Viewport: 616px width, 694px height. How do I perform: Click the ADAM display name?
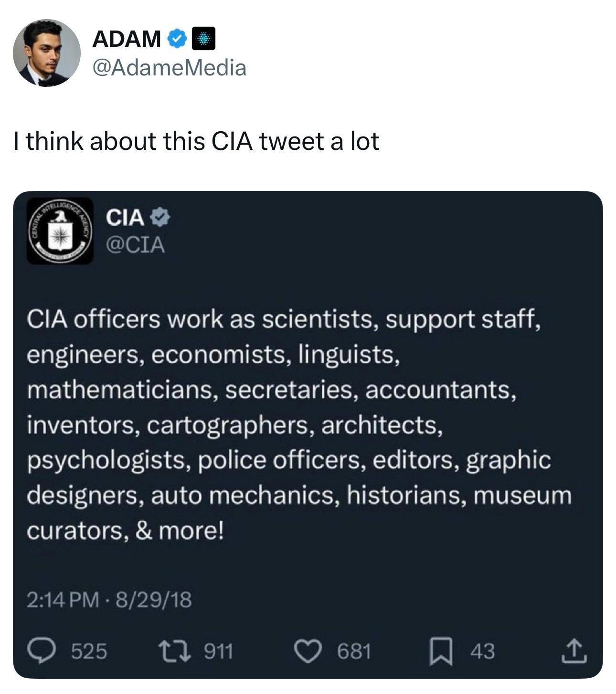(x=127, y=39)
